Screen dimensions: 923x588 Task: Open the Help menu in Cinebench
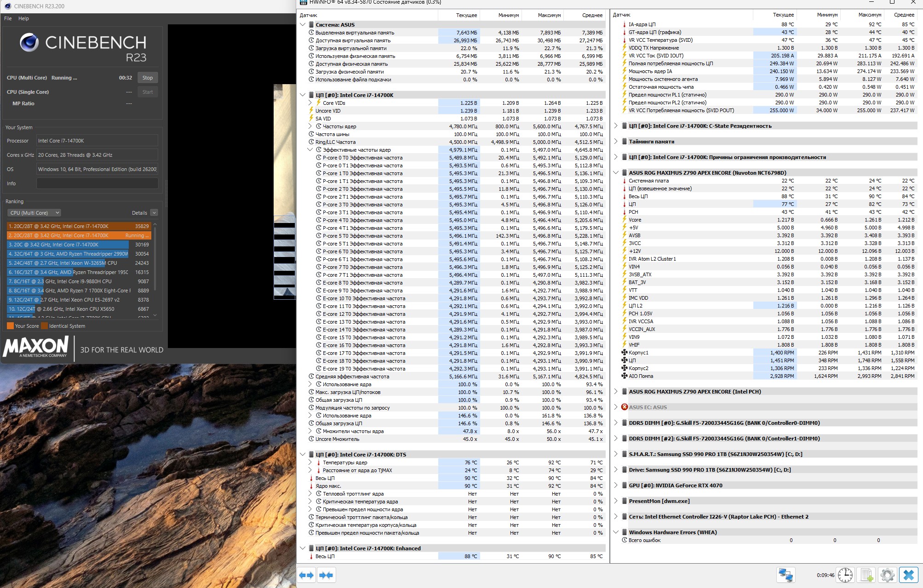23,18
